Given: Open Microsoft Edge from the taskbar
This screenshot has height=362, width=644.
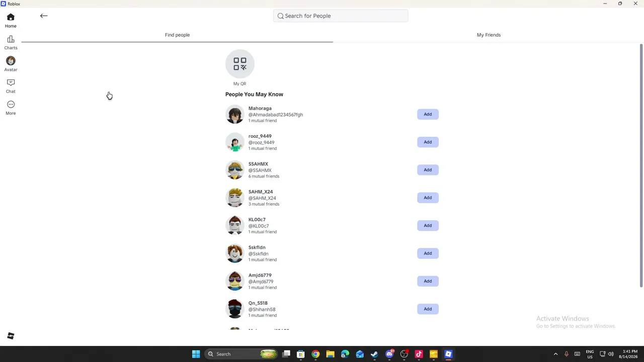Looking at the screenshot, I should point(345,354).
